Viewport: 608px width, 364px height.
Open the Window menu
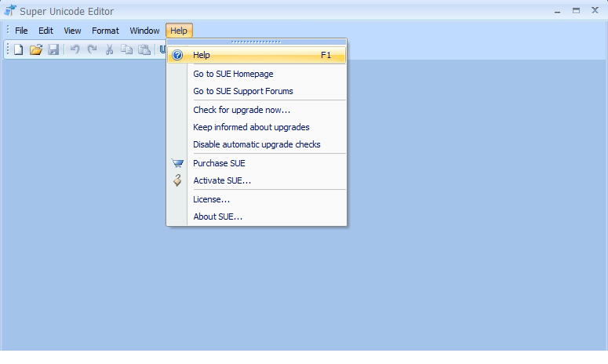pyautogui.click(x=144, y=31)
